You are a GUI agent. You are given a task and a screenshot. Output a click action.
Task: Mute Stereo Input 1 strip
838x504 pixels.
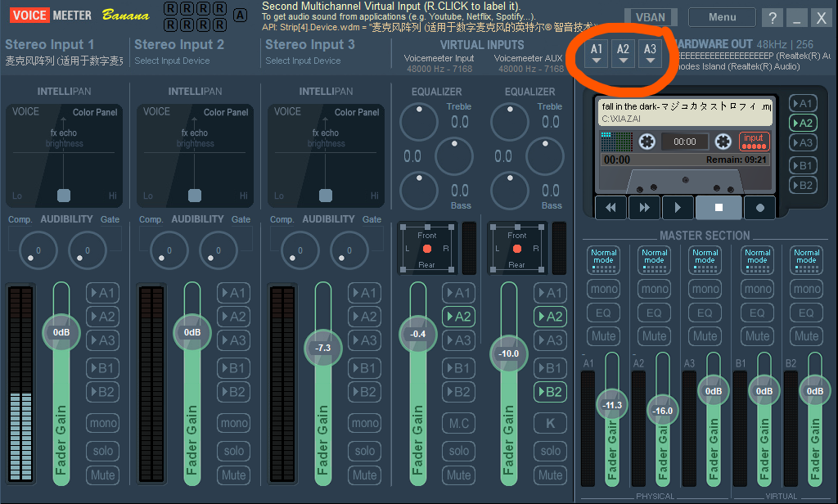tap(102, 475)
